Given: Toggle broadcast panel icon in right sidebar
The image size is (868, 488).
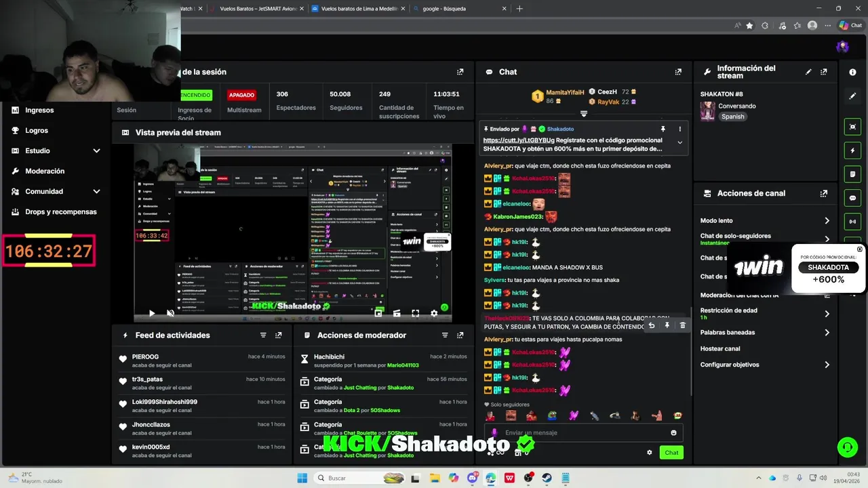Looking at the screenshot, I should click(852, 222).
